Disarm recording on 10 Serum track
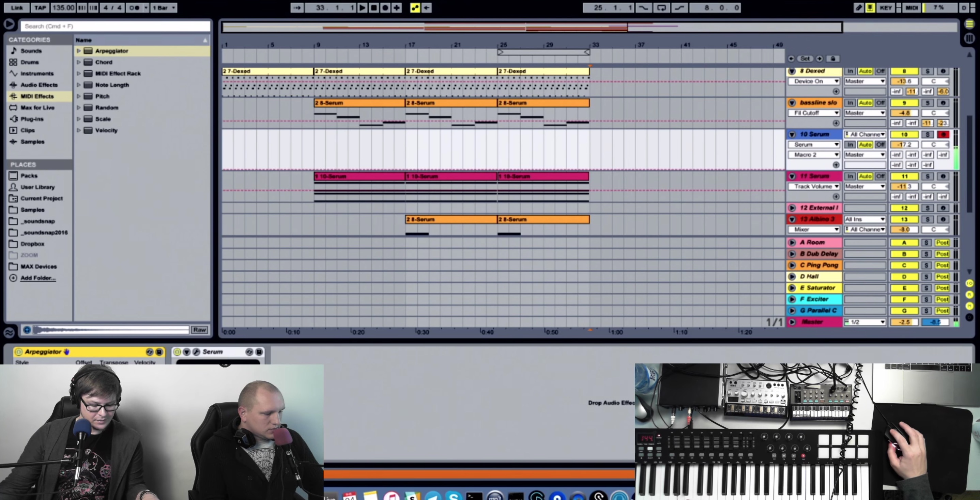 943,134
